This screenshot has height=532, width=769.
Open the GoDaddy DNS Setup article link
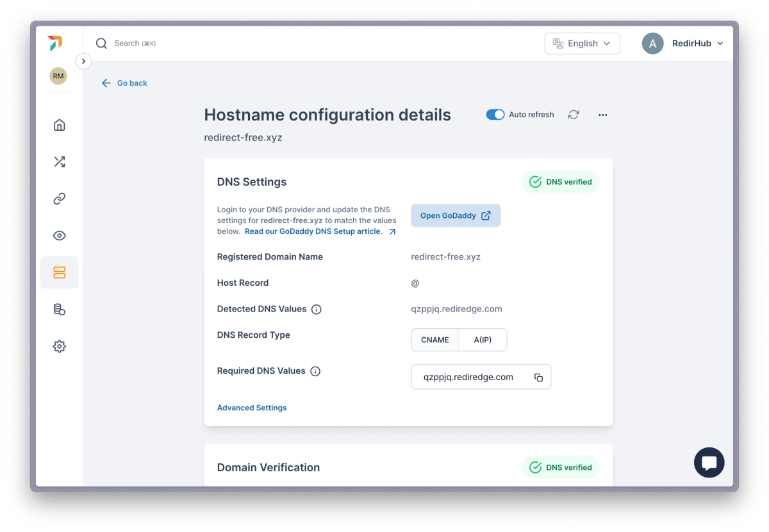point(320,231)
